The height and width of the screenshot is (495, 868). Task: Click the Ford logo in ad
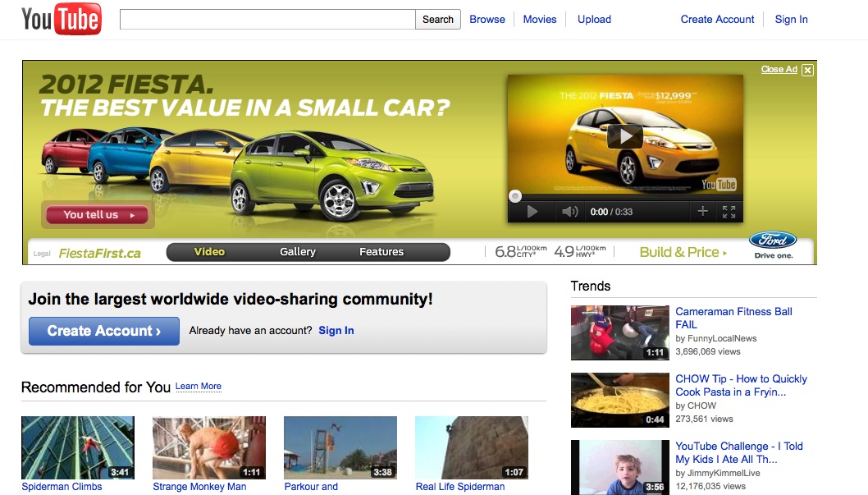[x=772, y=241]
